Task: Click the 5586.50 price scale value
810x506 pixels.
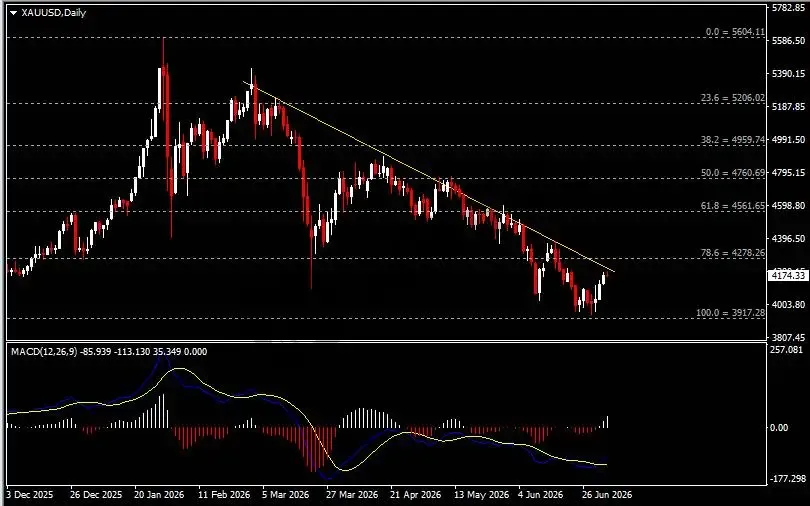Action: click(789, 40)
